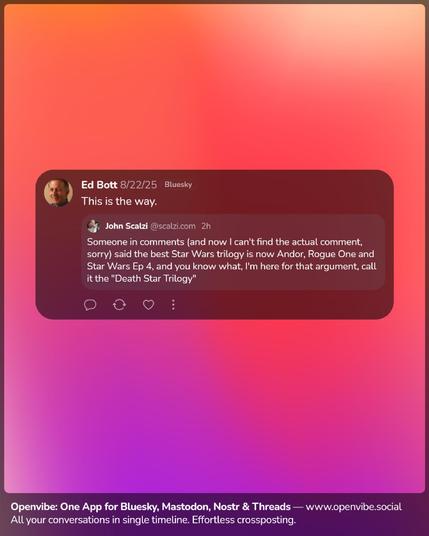Click the purple gradient below the post card
The height and width of the screenshot is (536, 429).
(x=214, y=407)
